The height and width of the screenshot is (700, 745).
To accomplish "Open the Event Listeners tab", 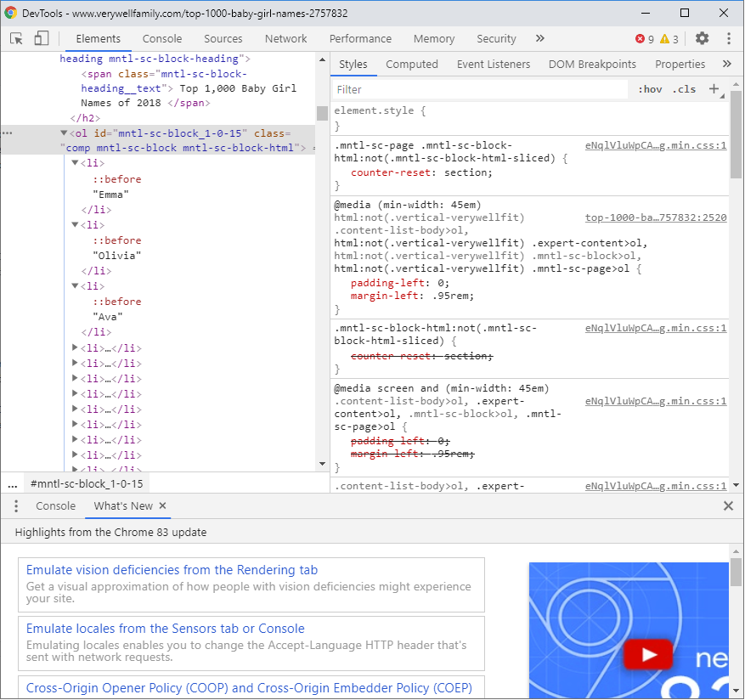I will (x=494, y=65).
